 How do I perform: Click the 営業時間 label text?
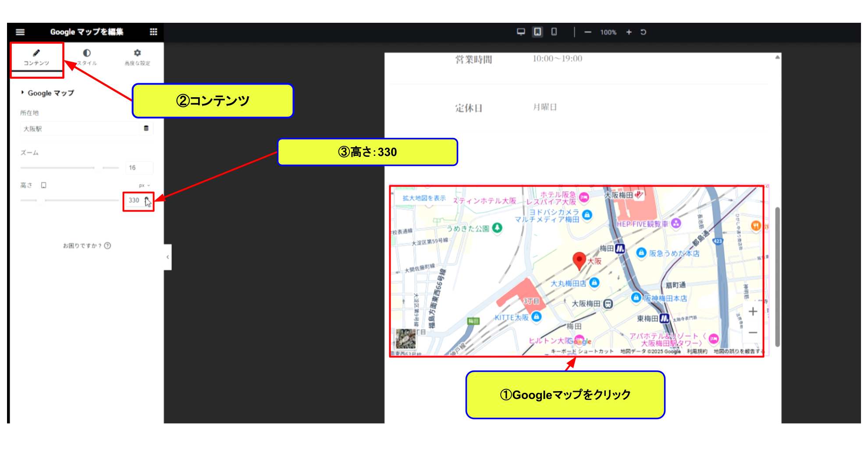click(473, 60)
